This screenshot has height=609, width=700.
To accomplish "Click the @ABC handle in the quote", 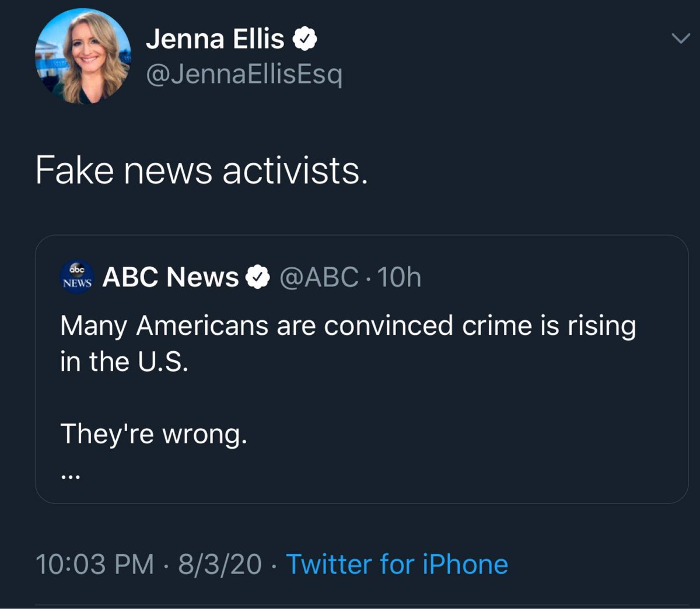I will point(319,277).
